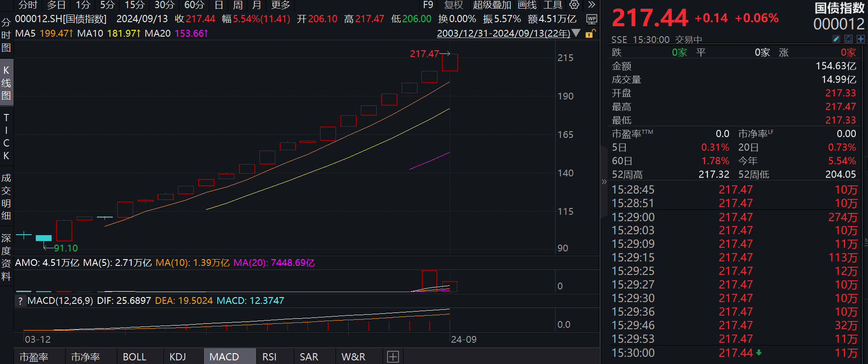This screenshot has height=364, width=868.
Task: Open the 画线 drawing tools
Action: 527,5
